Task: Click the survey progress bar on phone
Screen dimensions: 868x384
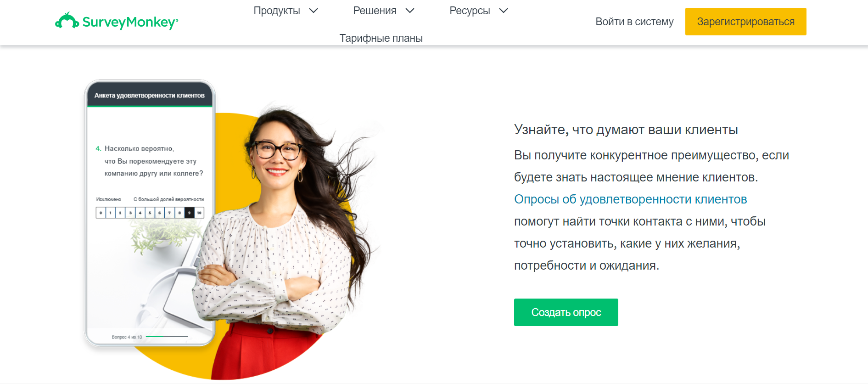Action: [x=167, y=337]
